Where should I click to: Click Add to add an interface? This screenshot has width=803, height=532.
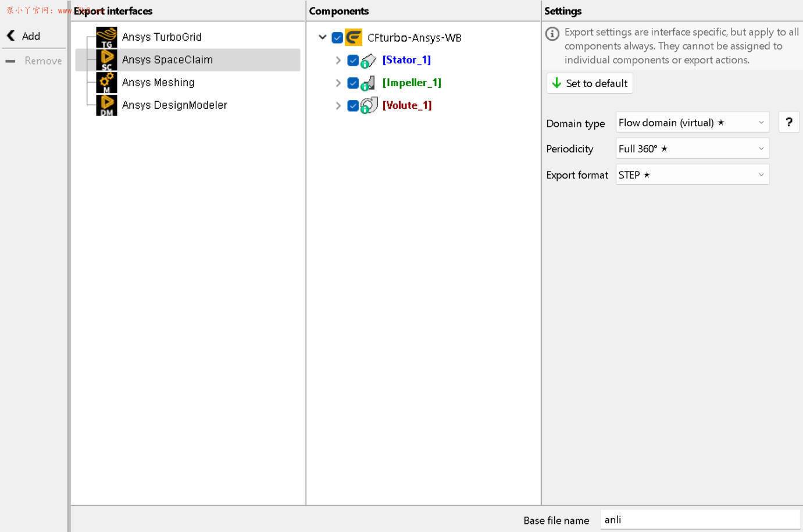[x=24, y=36]
